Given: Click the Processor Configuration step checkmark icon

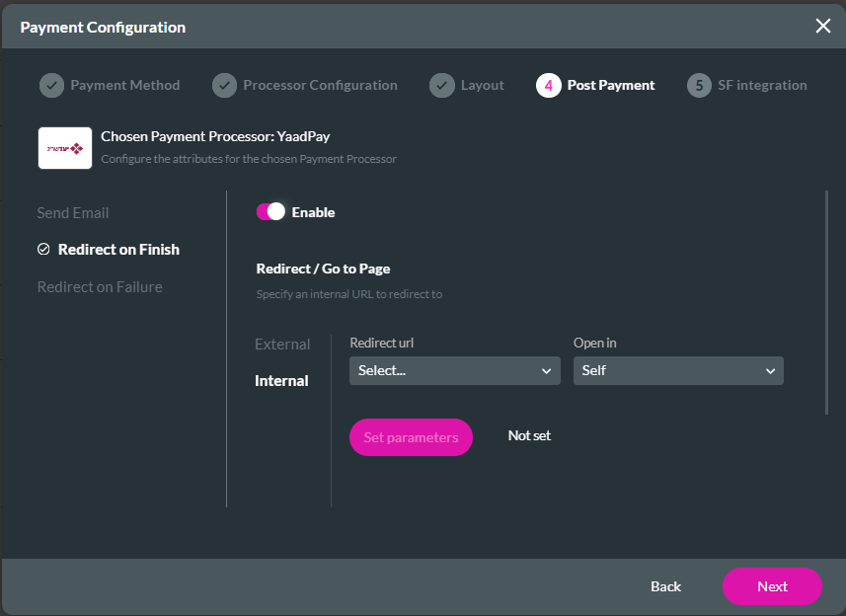Looking at the screenshot, I should tap(224, 85).
